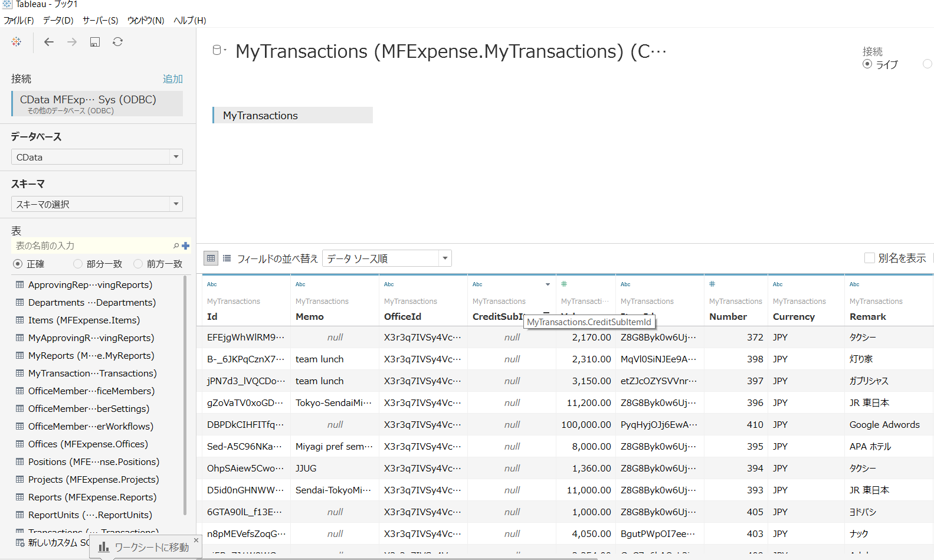Select the 正確 match radio button
934x560 pixels.
(18, 264)
